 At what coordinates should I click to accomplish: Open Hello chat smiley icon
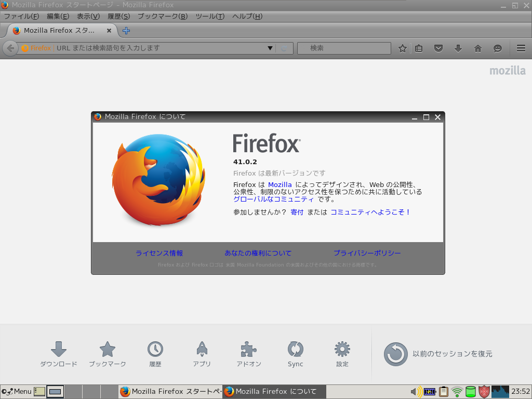[x=497, y=48]
